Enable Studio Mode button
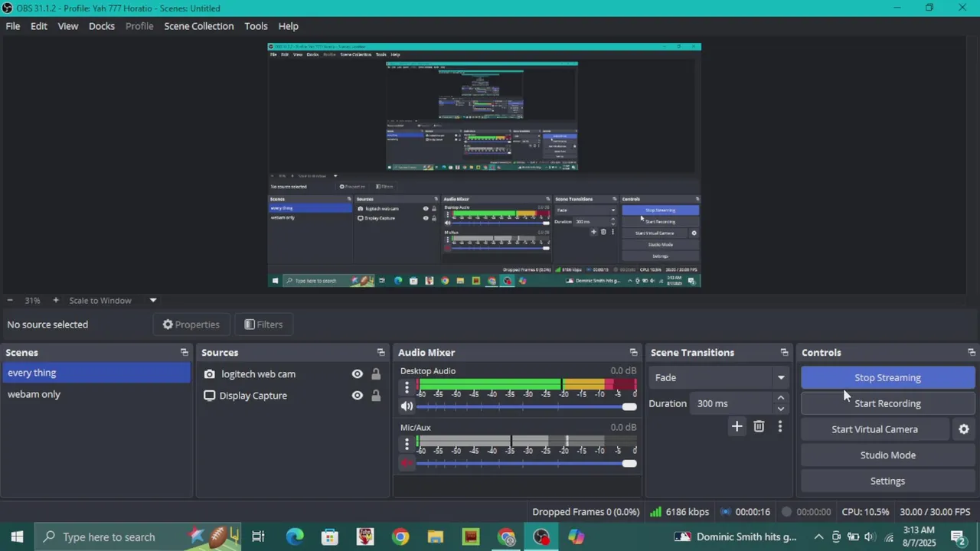The image size is (980, 551). point(887,455)
